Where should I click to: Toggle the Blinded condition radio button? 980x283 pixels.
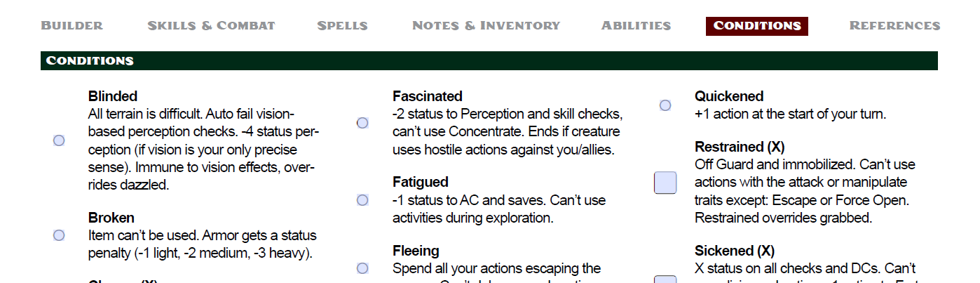pos(59,140)
